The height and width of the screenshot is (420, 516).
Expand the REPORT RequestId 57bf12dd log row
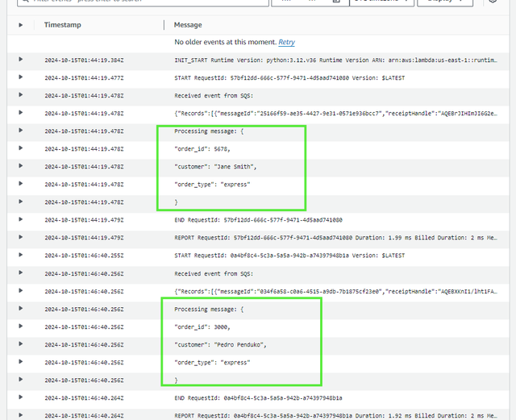[x=21, y=237]
